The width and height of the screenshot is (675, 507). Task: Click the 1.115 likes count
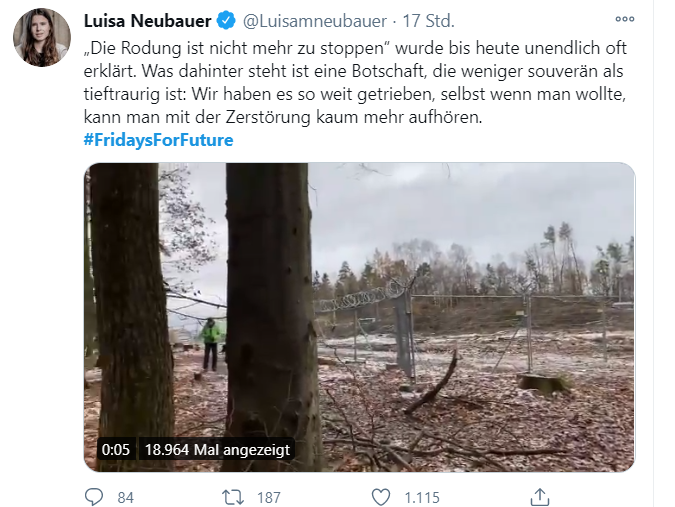pyautogui.click(x=422, y=498)
